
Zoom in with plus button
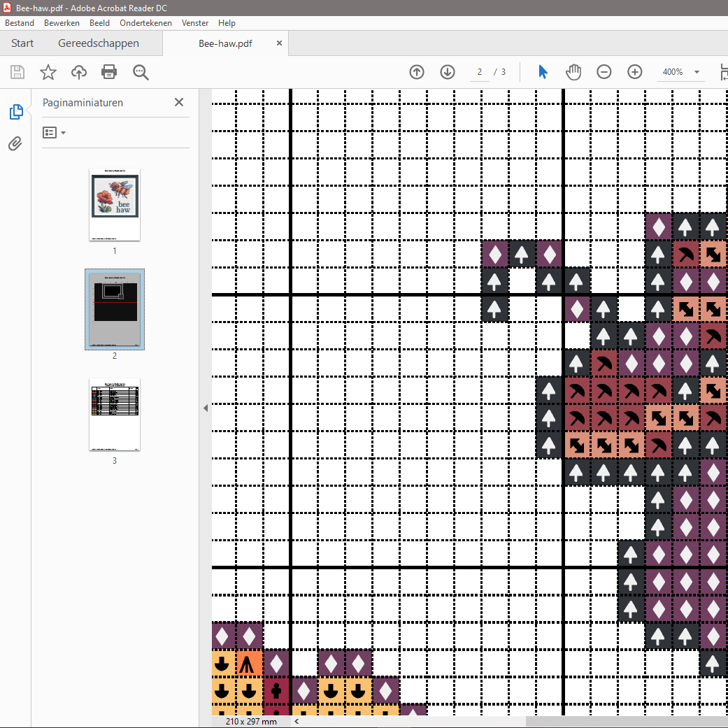(x=634, y=72)
